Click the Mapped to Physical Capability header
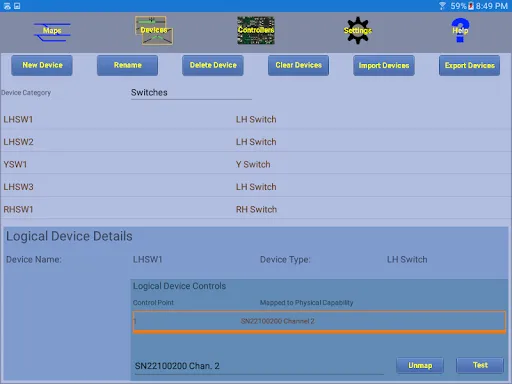Image resolution: width=512 pixels, height=384 pixels. tap(306, 303)
